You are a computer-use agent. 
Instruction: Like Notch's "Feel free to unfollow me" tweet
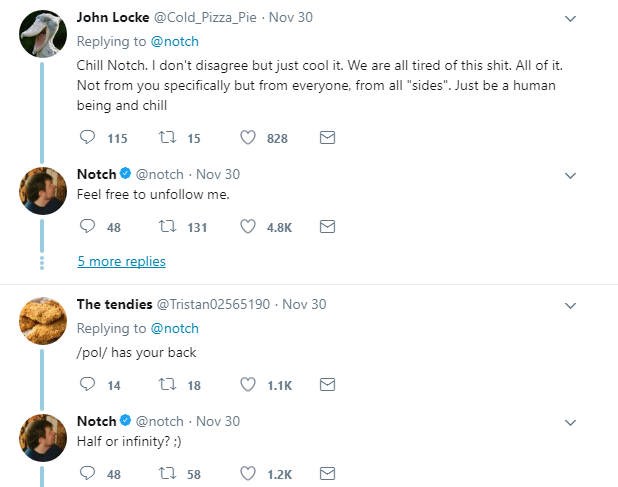(x=248, y=227)
